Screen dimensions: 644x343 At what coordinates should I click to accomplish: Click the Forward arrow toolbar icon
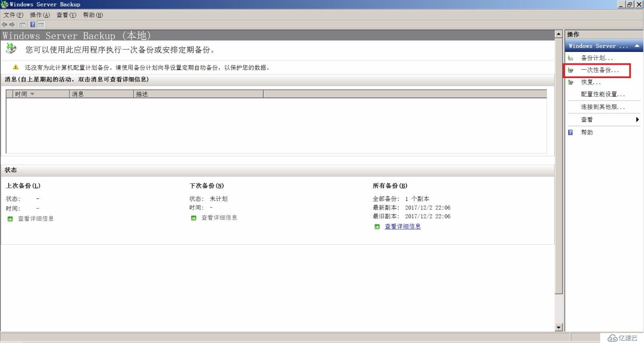click(x=12, y=25)
